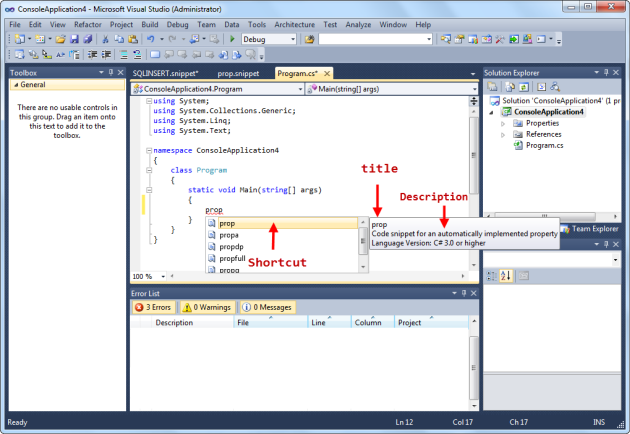Click the Cut scissors icon
Screen dimensions: 630x434
coord(104,39)
